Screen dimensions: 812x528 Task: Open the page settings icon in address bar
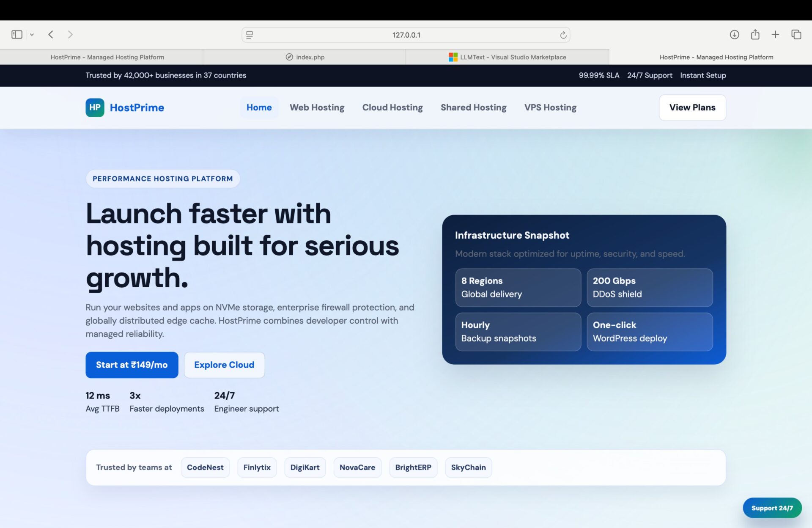click(250, 35)
